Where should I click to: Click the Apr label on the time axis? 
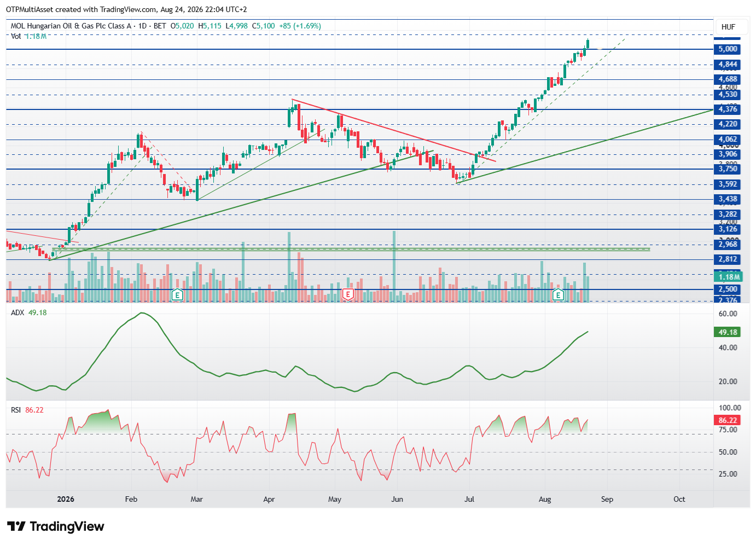(269, 499)
